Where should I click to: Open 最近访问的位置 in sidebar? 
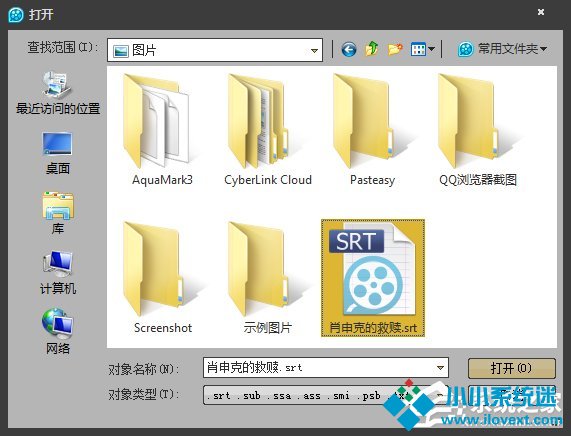coord(58,93)
